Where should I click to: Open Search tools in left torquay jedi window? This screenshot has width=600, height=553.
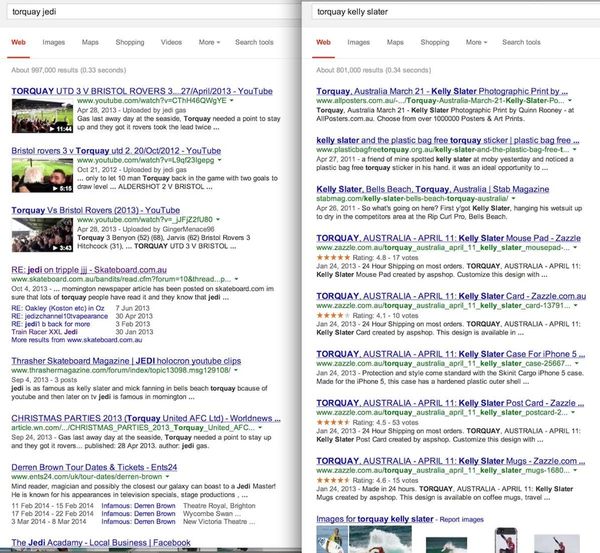click(254, 42)
